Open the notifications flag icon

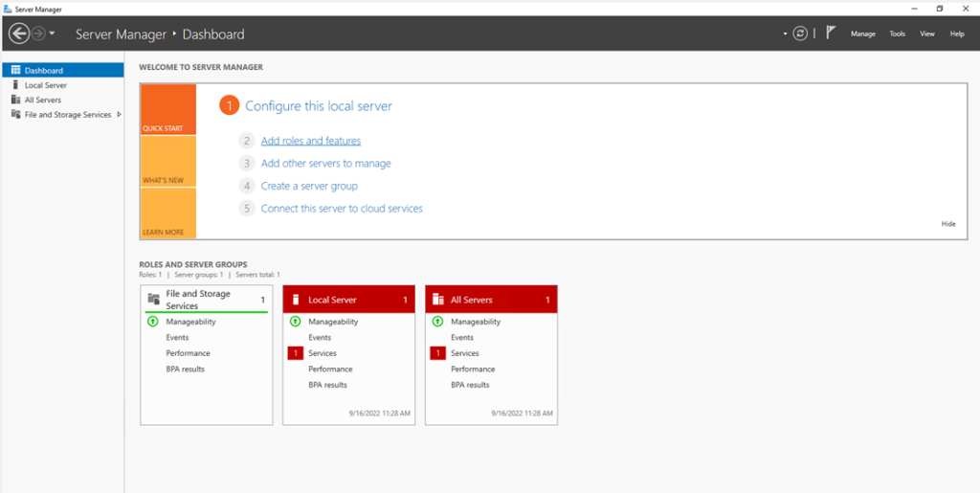pyautogui.click(x=831, y=34)
